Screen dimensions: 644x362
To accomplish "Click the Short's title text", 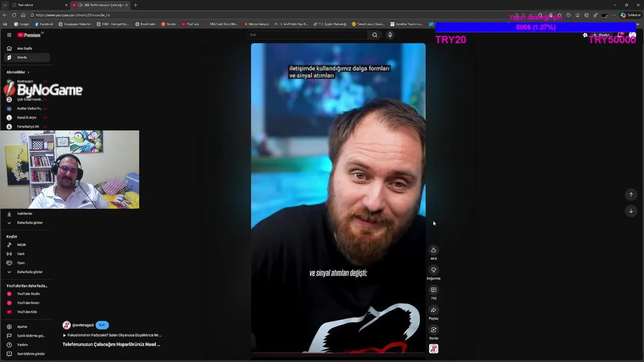I will point(111,344).
